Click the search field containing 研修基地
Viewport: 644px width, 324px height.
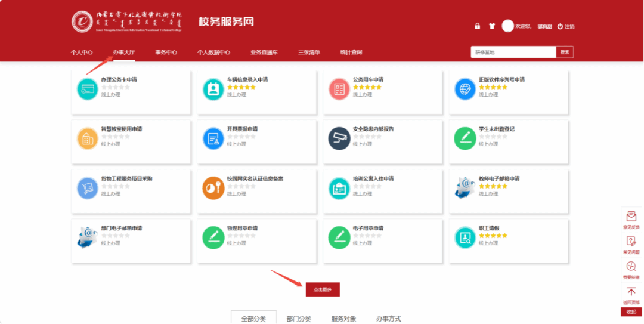(513, 53)
